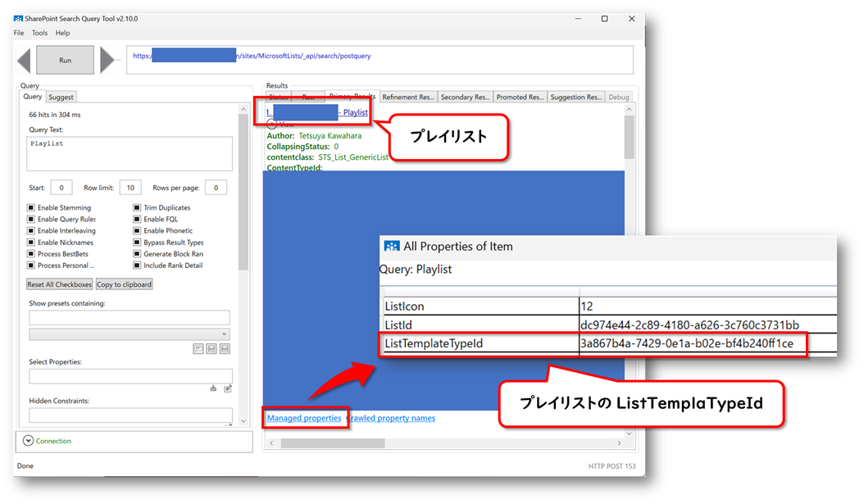Screen dimensions: 864x504
Task: Toggle Bypass Result Types checkbox
Action: pyautogui.click(x=137, y=243)
